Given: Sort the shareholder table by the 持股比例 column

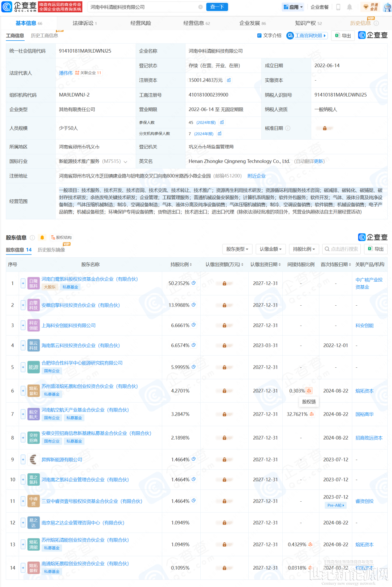Looking at the screenshot, I should tap(181, 265).
